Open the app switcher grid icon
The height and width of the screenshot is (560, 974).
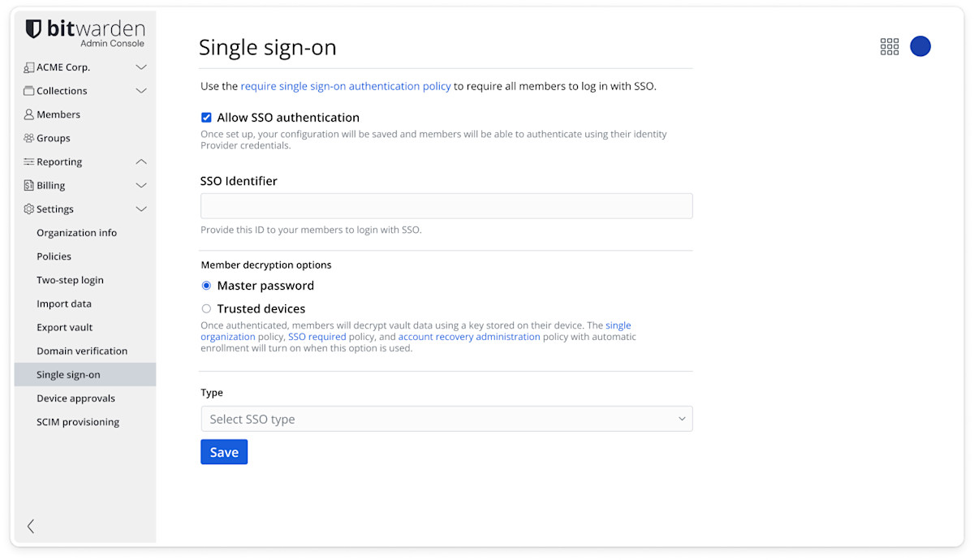[890, 46]
